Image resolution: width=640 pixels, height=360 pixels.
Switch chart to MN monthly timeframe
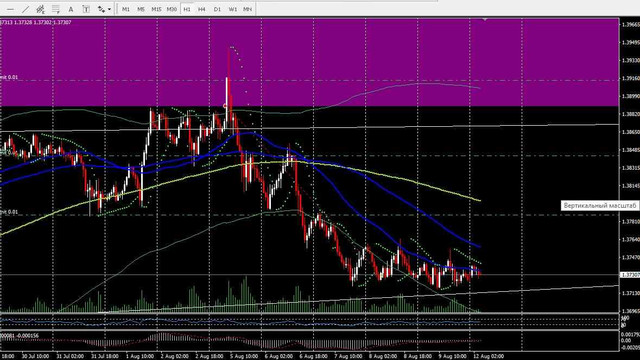pos(247,9)
